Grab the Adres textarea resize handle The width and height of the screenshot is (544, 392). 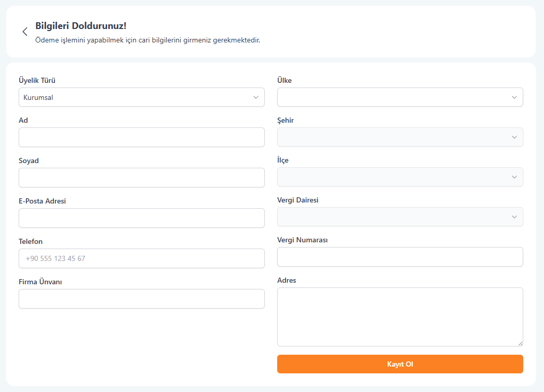(520, 343)
